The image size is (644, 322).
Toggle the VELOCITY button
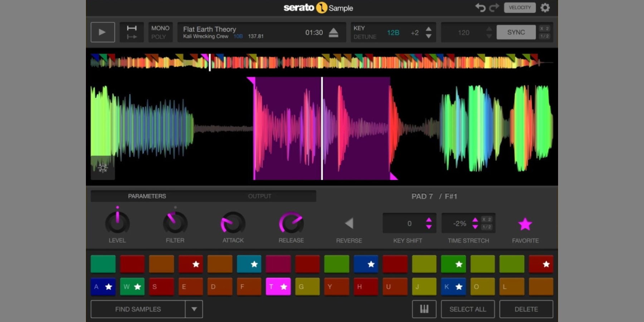point(520,8)
